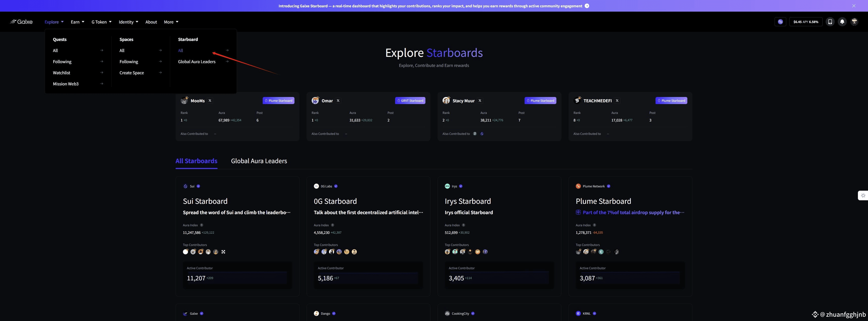Open Omar's X profile icon
Screen dimensions: 868x321
[338, 101]
